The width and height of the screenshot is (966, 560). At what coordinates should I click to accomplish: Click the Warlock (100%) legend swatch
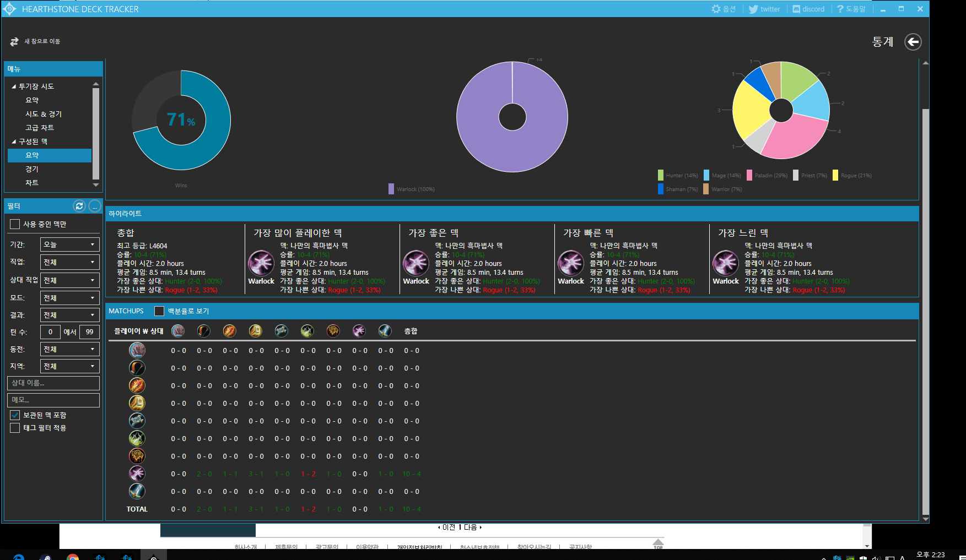[391, 189]
